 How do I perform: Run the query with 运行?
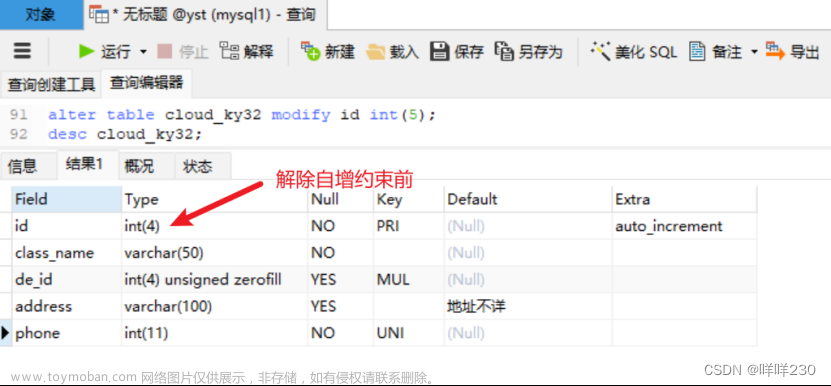[x=104, y=51]
